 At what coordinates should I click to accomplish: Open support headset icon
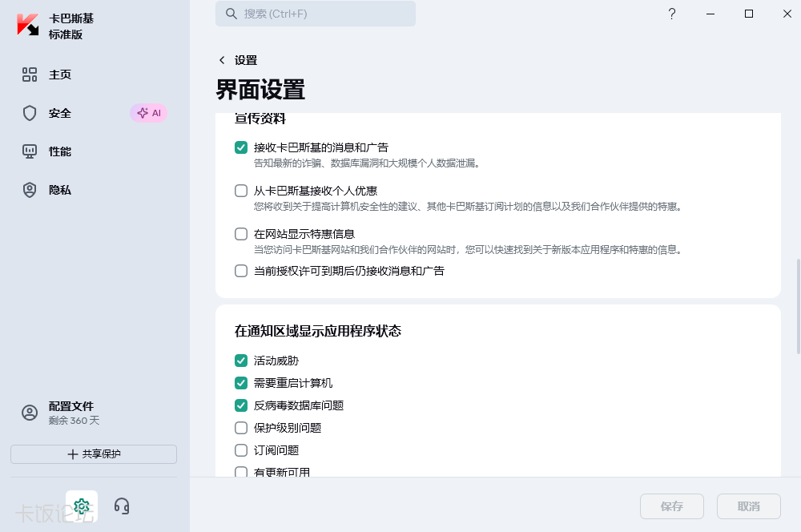[122, 506]
